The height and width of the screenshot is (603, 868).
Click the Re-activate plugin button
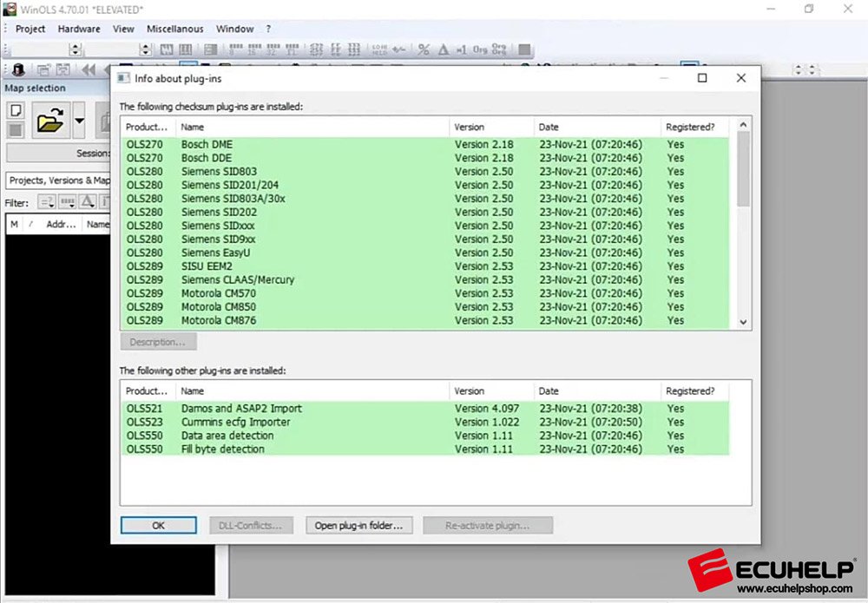488,526
